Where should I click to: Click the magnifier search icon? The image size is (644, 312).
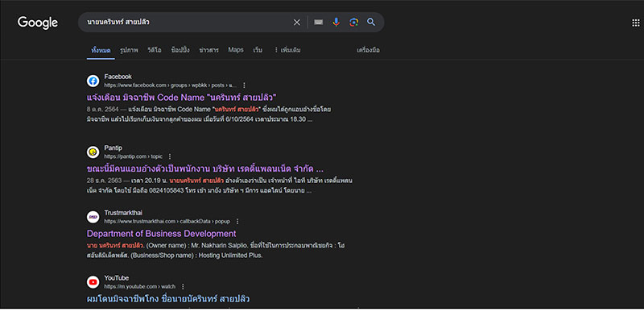371,23
